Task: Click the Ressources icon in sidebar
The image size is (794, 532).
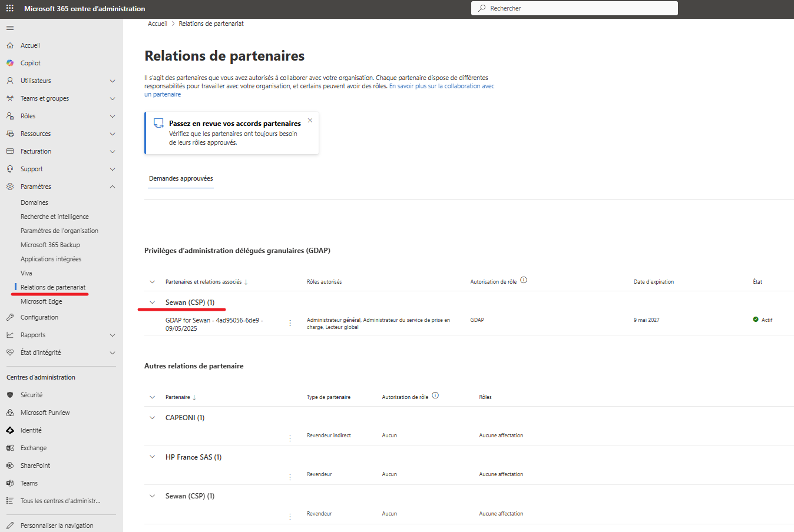Action: 10,134
